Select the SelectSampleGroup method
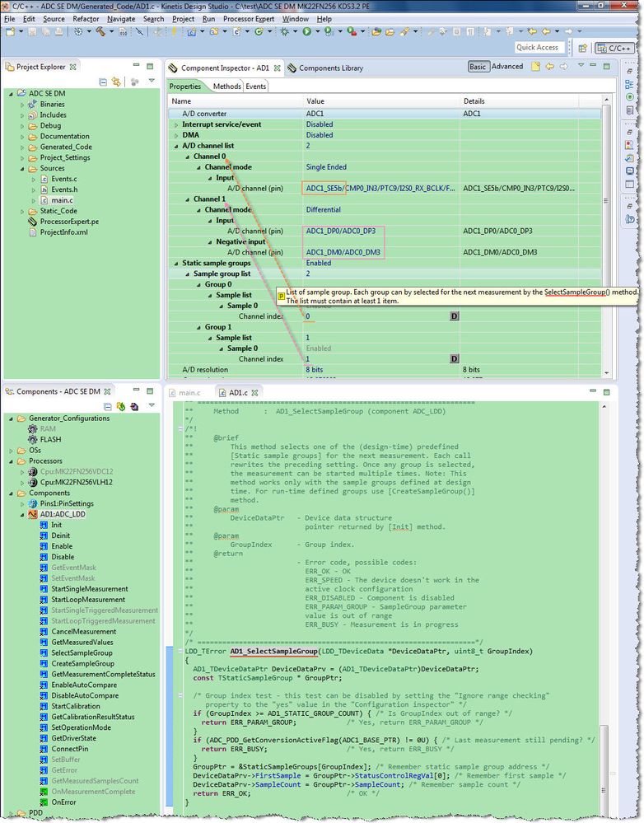Screen dimensions: 644x823 click(x=82, y=653)
